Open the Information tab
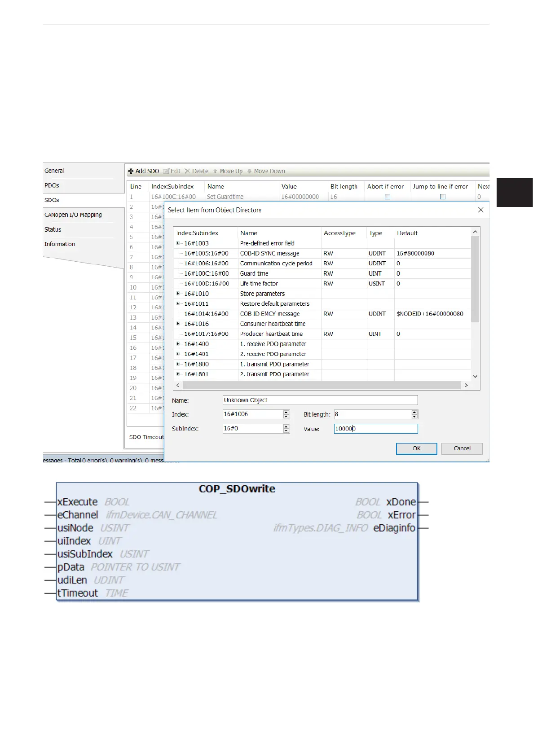533x756 pixels. tap(59, 244)
